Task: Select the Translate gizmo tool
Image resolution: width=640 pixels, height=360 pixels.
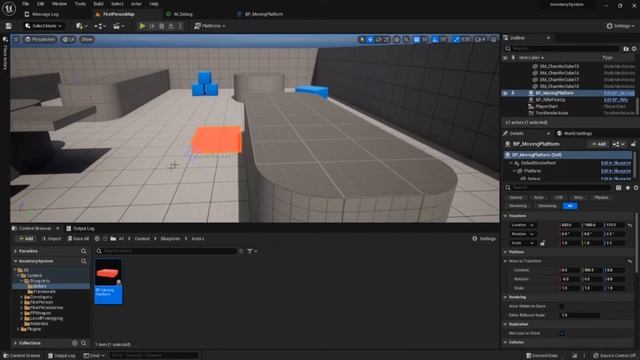Action: 370,40
